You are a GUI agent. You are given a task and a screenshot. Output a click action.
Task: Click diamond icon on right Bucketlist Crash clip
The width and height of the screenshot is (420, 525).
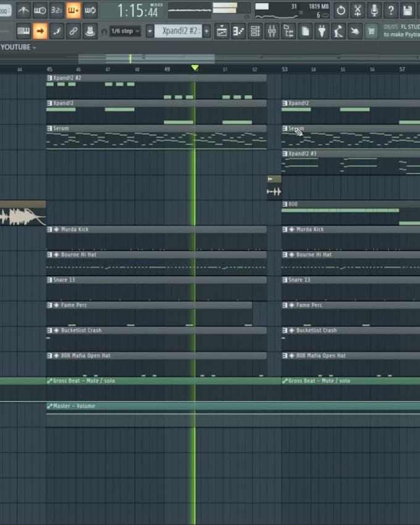[292, 330]
